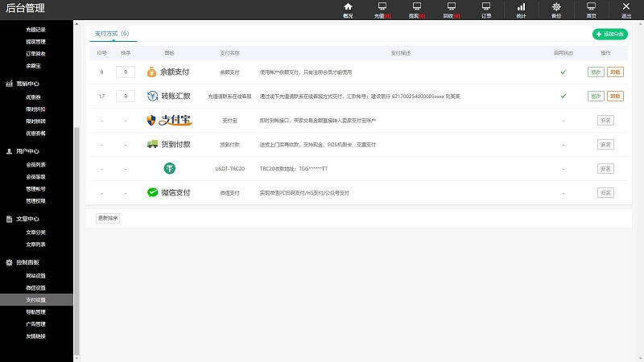Collapse the 用户中心 sidebar section
Viewport: 644px width, 362px height.
[x=27, y=151]
